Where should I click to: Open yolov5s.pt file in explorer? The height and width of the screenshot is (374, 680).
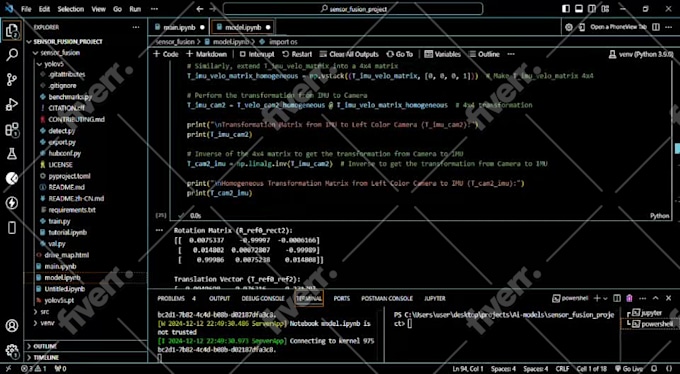(x=59, y=300)
